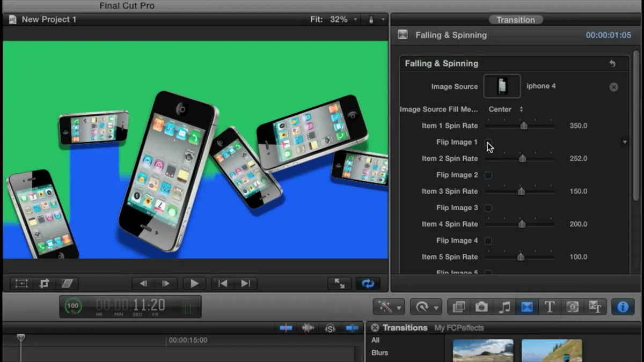The height and width of the screenshot is (362, 644).
Task: Click the Item 4 Spin Rate value 200.0
Action: 579,224
